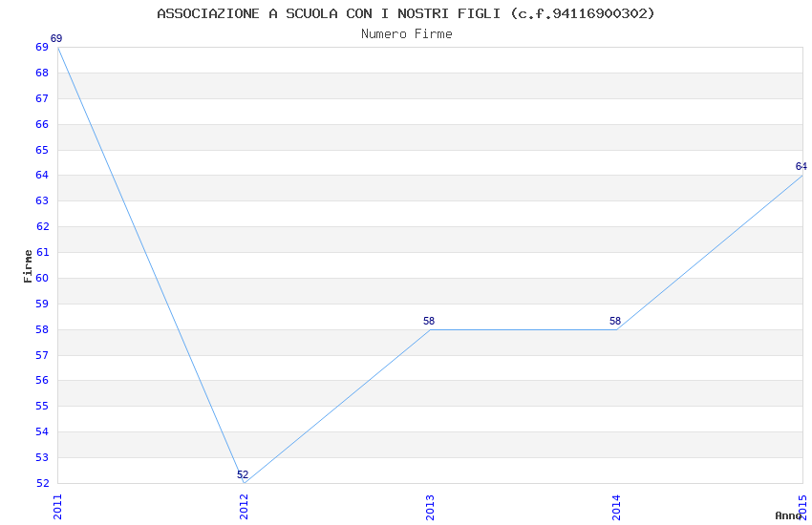Click the y-axis tick label 62

click(42, 226)
